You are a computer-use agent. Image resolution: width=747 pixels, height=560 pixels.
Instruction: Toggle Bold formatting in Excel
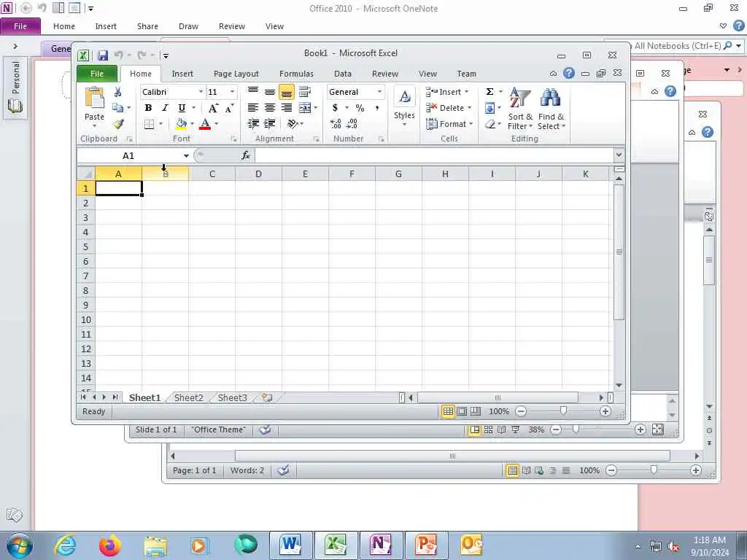(148, 108)
